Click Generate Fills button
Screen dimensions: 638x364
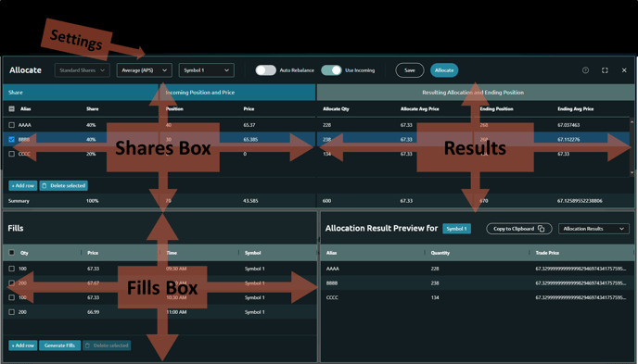coord(59,345)
